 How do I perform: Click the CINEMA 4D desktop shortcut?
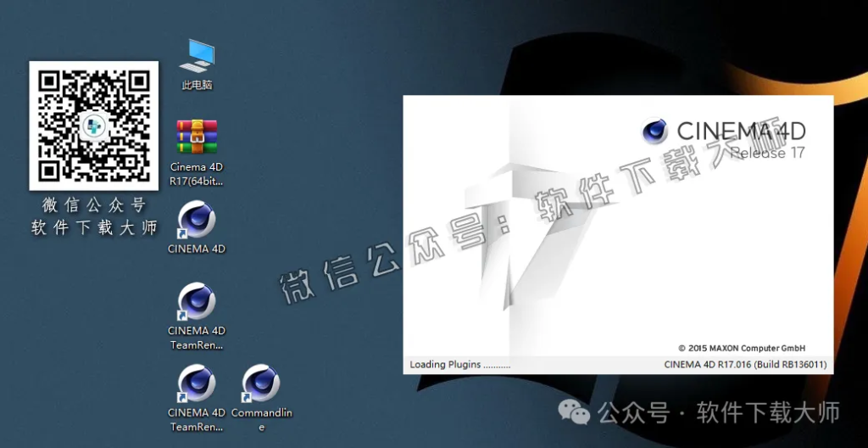(x=197, y=227)
